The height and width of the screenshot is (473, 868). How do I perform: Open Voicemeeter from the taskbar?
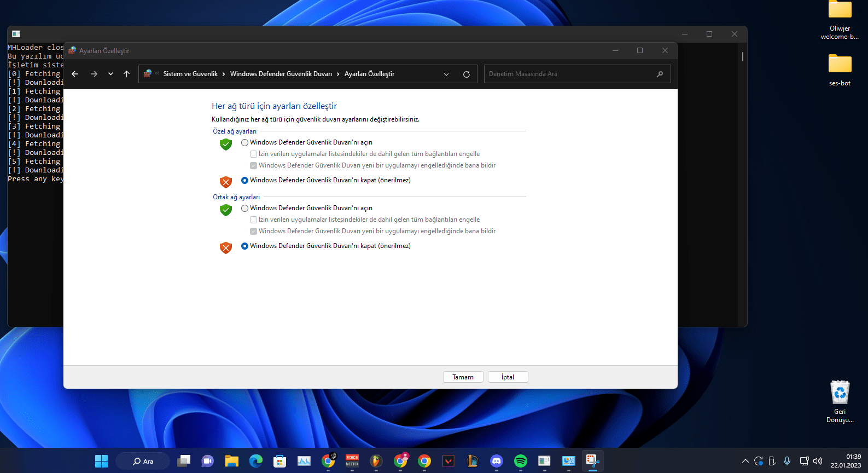point(352,461)
